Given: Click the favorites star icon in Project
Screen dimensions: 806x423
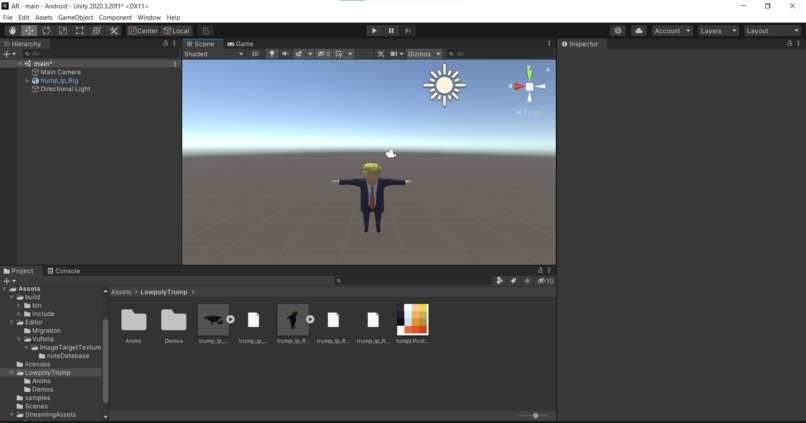Looking at the screenshot, I should click(x=527, y=281).
